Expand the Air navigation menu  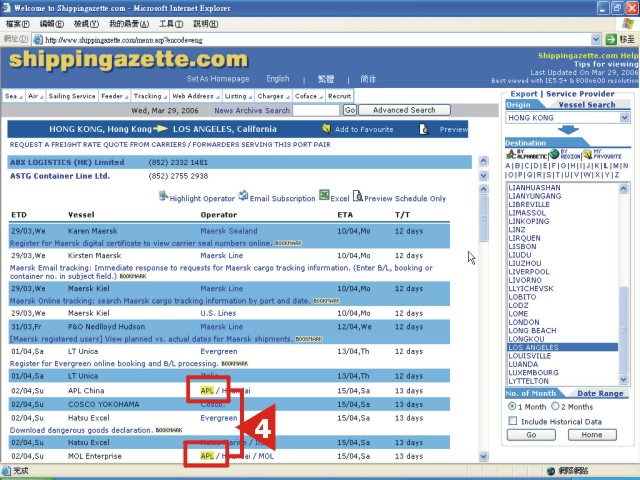[x=36, y=96]
